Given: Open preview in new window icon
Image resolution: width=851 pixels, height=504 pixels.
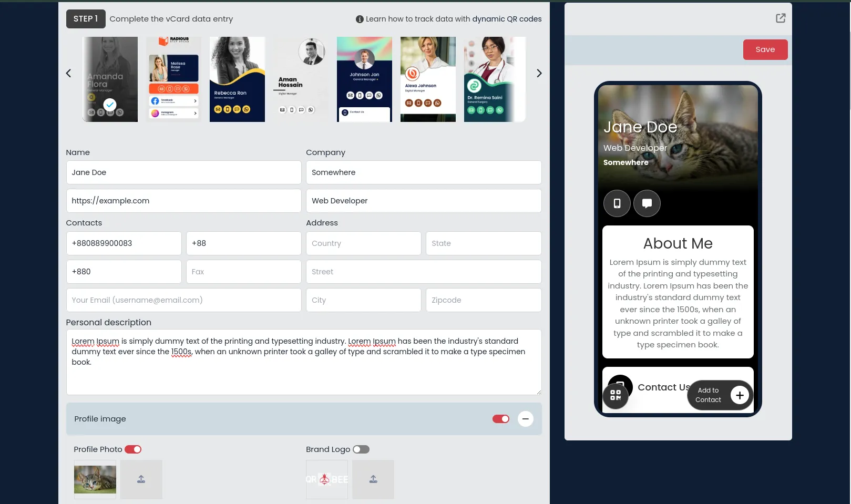Looking at the screenshot, I should point(781,18).
